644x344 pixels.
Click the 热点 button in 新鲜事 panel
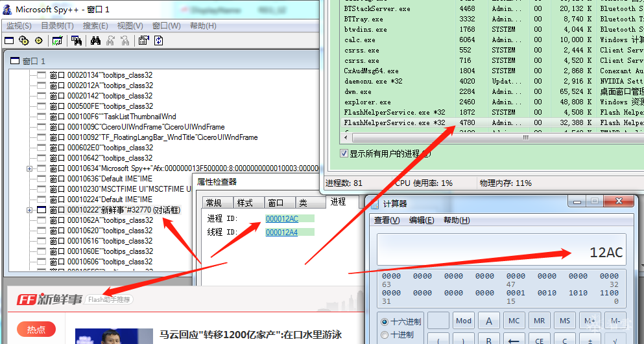coord(36,329)
